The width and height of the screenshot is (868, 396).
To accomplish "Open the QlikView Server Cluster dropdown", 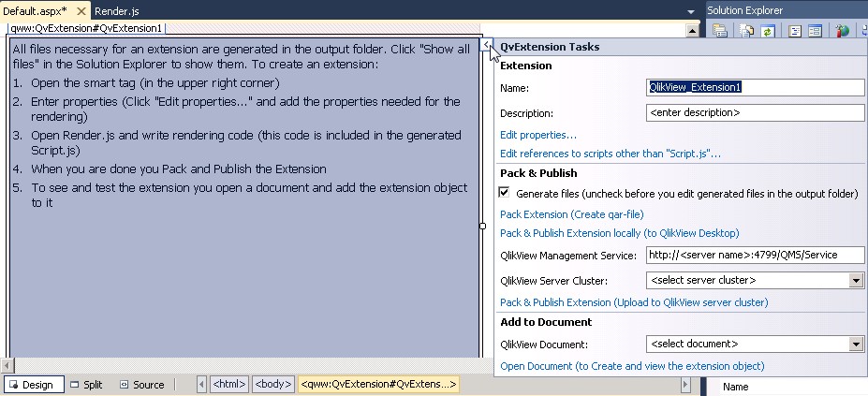I will click(857, 281).
